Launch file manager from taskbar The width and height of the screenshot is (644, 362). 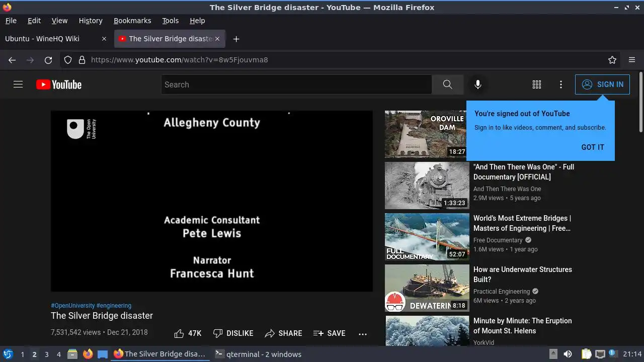(x=72, y=354)
